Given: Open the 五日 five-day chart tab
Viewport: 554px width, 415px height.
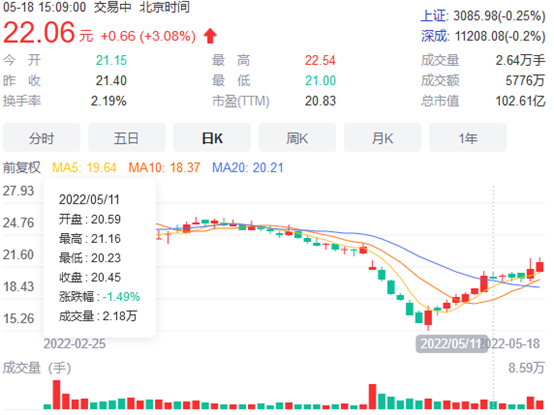Looking at the screenshot, I should tap(126, 138).
